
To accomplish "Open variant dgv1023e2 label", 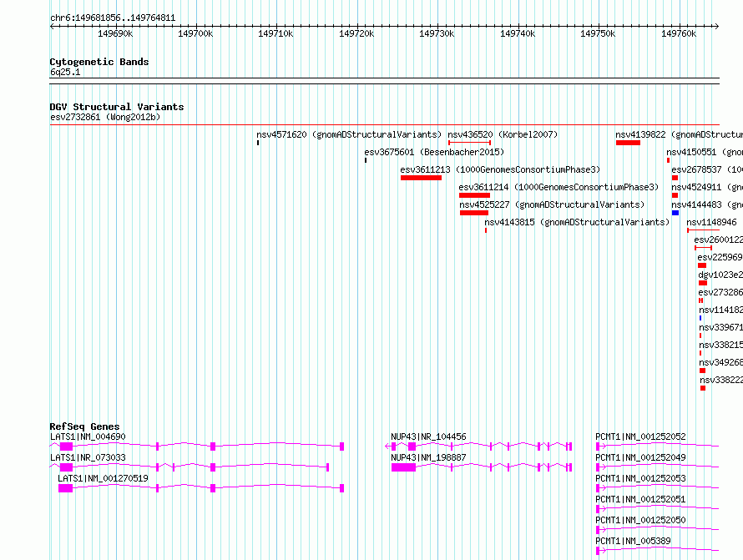I will click(720, 275).
